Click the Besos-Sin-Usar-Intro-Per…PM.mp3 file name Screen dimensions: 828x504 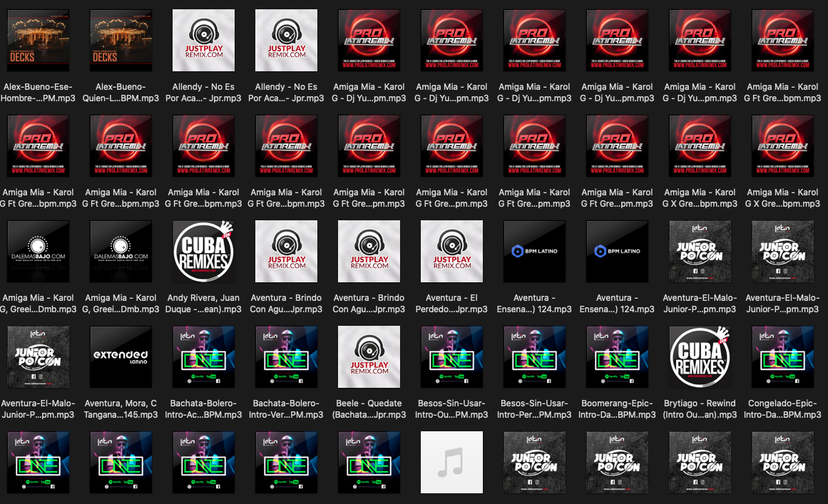click(x=534, y=408)
